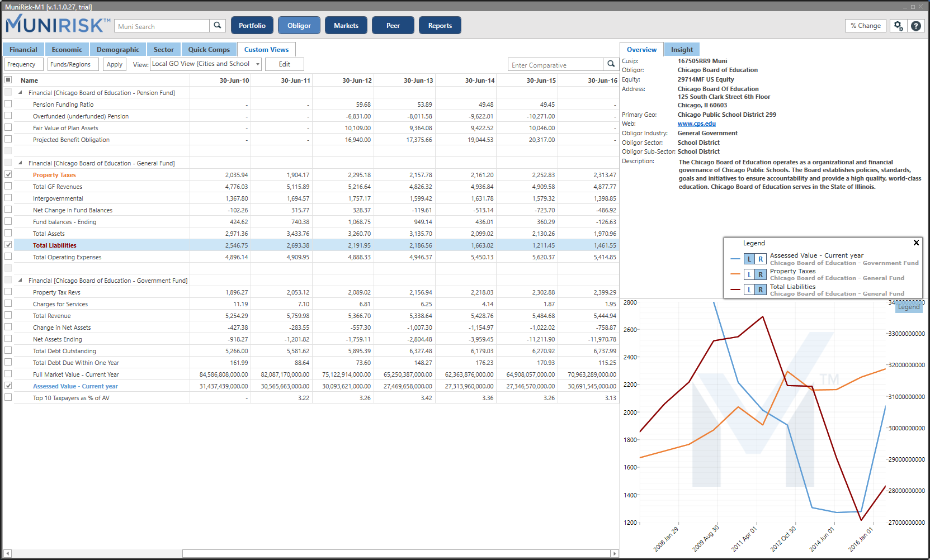930x560 pixels.
Task: Click L axis button for Property Taxes
Action: (x=749, y=274)
